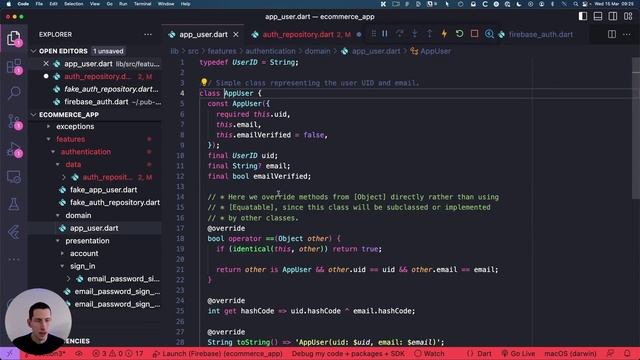Open the Explorer view in activity bar
640x360 pixels.
[14, 38]
